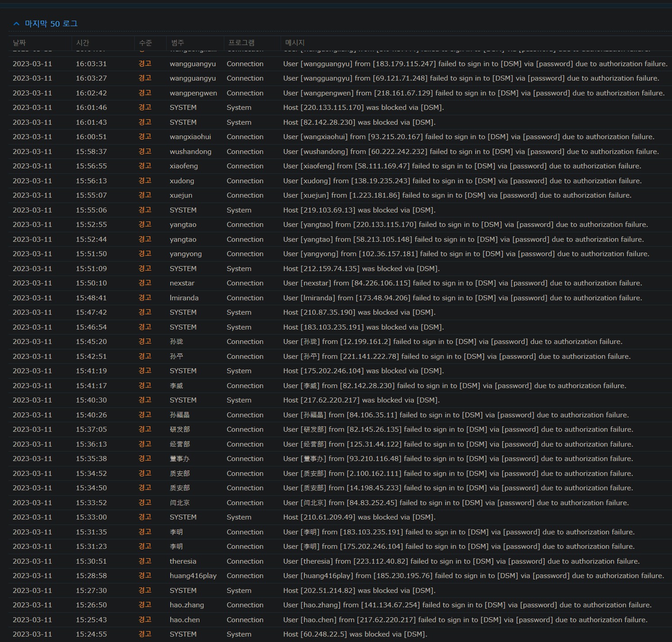Click the time cell 15:40:26
The width and height of the screenshot is (672, 642).
tap(91, 415)
